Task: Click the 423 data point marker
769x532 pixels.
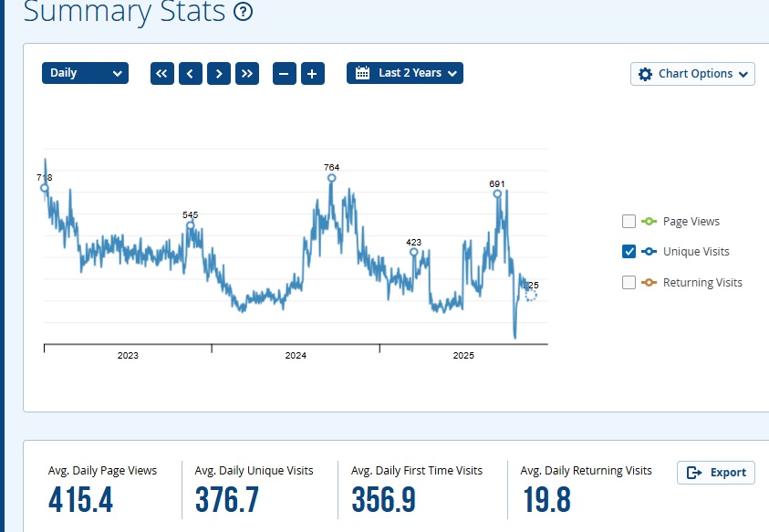Action: (413, 252)
